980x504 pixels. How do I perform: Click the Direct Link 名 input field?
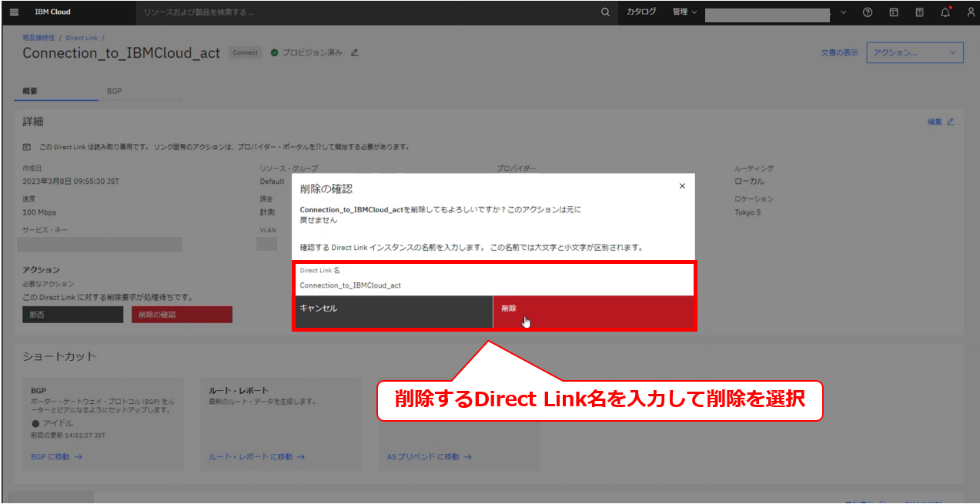[494, 285]
